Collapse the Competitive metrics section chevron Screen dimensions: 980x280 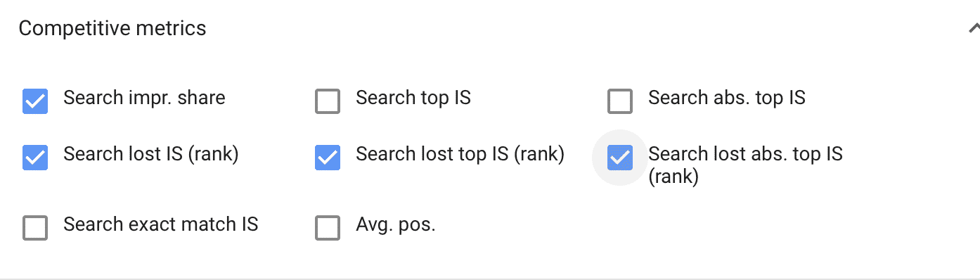[x=974, y=29]
